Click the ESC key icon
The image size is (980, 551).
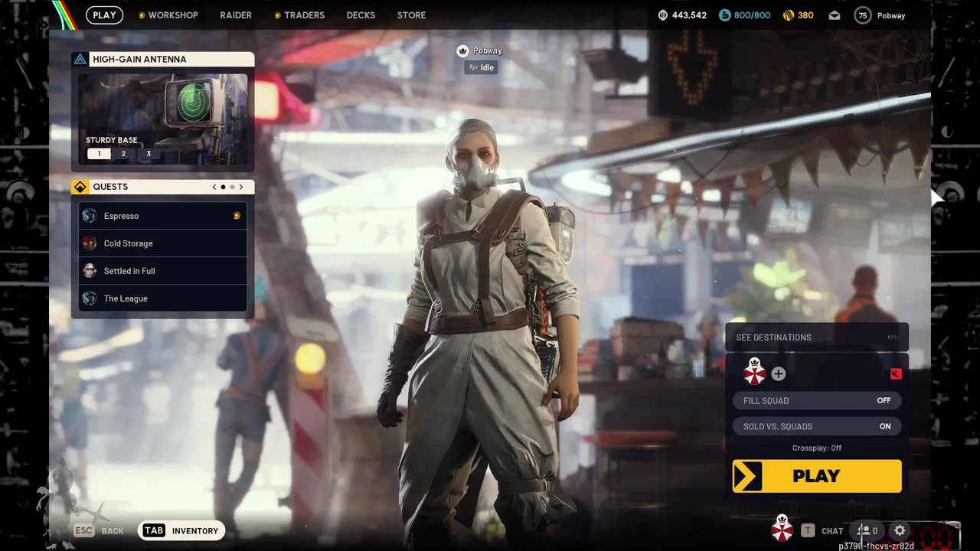pos(83,530)
